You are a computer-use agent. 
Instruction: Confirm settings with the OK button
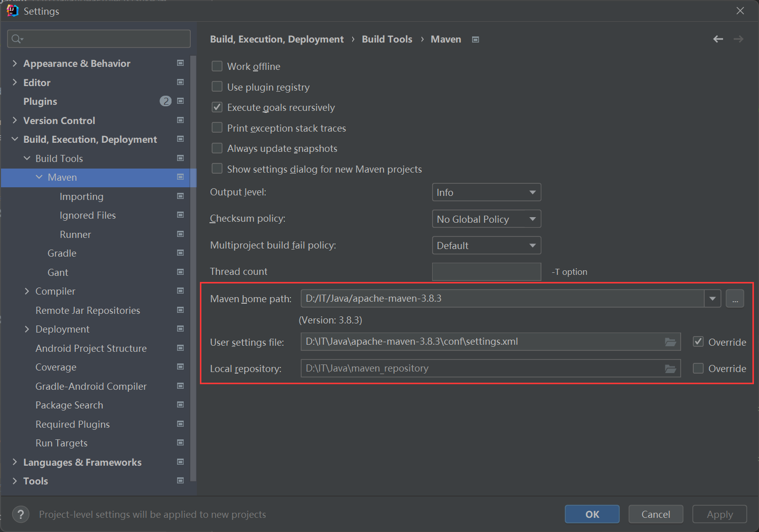click(x=592, y=514)
